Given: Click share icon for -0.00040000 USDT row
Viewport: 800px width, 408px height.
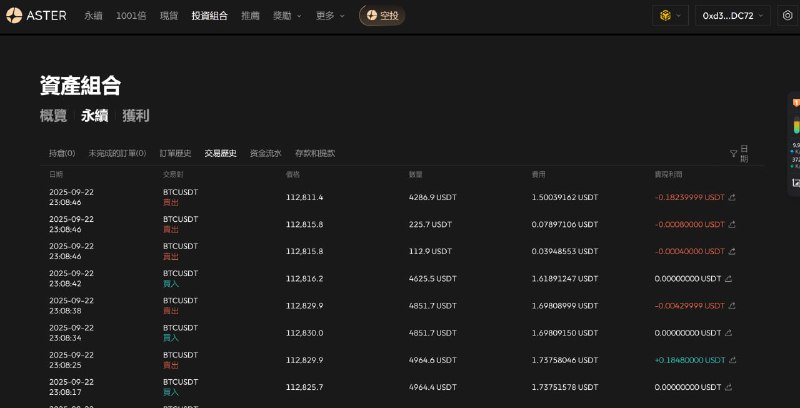Looking at the screenshot, I should (732, 252).
